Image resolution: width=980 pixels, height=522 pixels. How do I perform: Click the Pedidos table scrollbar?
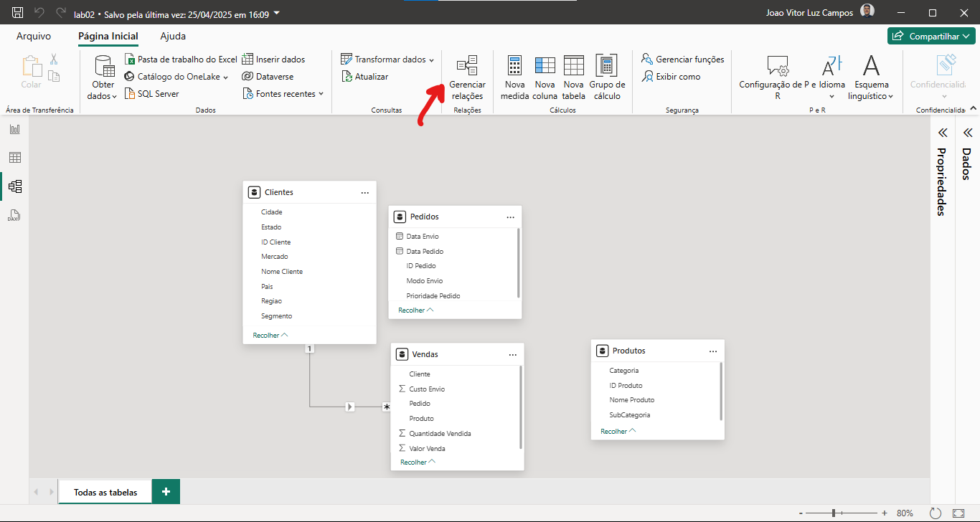coord(518,264)
